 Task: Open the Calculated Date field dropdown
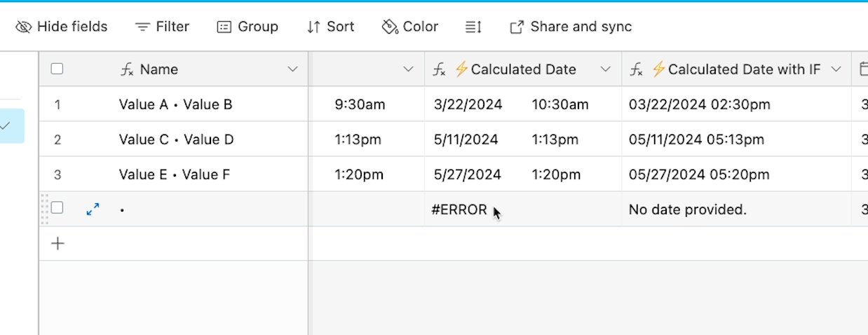tap(606, 69)
